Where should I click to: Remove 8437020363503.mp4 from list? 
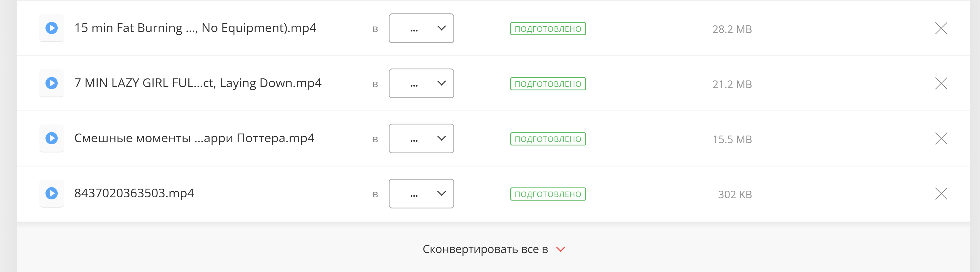point(940,194)
